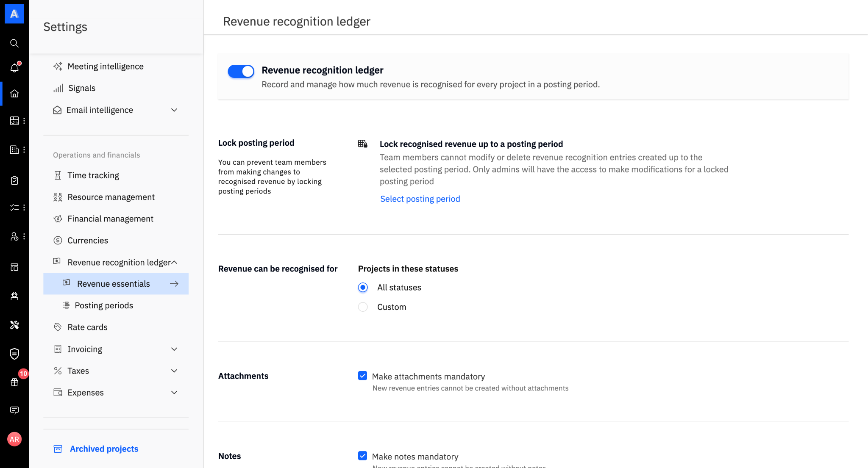
Task: Select the All statuses radio option
Action: coord(363,288)
